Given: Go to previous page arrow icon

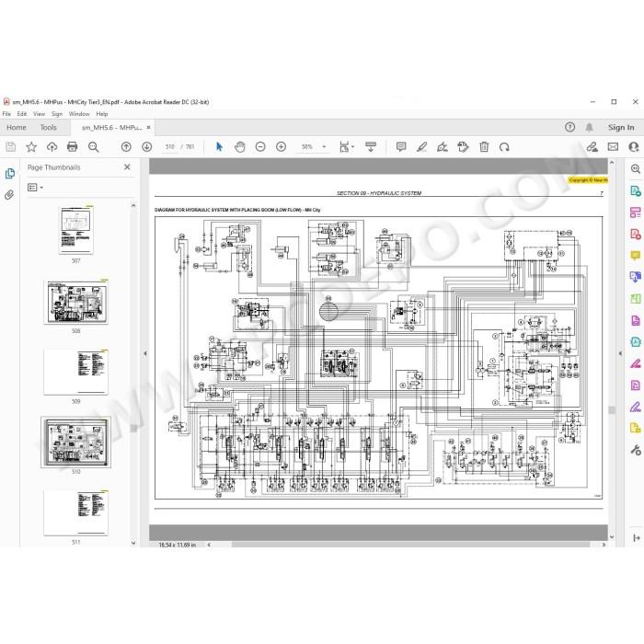Looking at the screenshot, I should pyautogui.click(x=126, y=147).
